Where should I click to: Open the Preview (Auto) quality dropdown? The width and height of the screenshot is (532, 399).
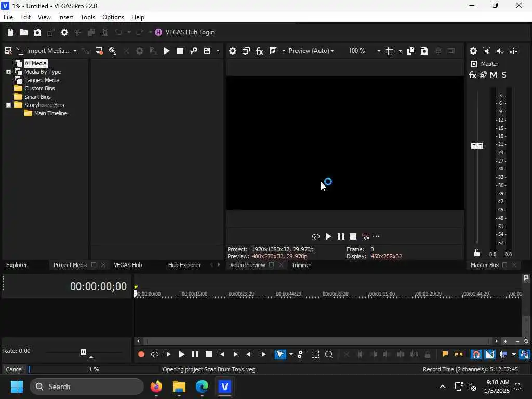(311, 51)
